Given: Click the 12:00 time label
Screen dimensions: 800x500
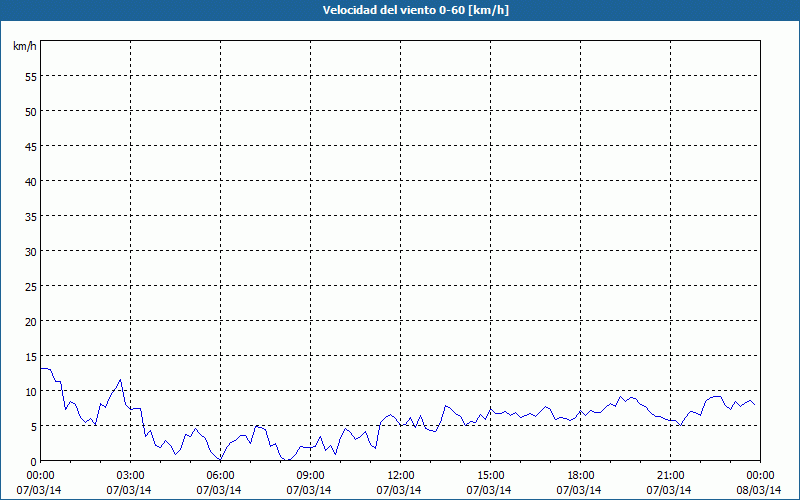Looking at the screenshot, I should pos(401,475).
